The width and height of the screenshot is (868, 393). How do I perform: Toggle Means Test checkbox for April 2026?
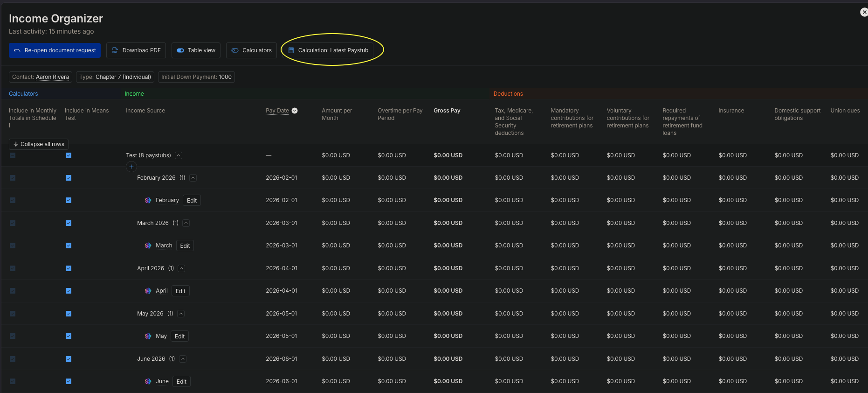[x=69, y=268]
